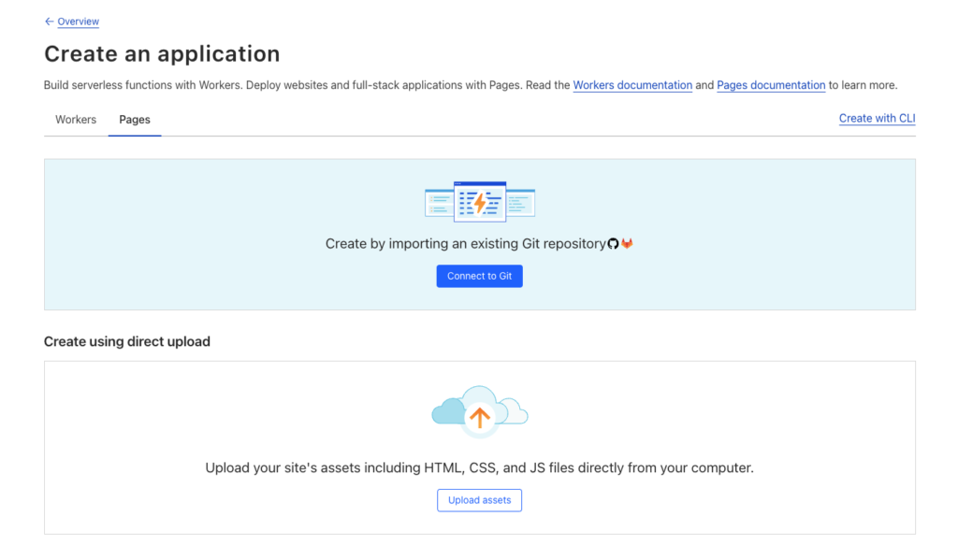Click the Build serverless functions description text
The width and height of the screenshot is (958, 560).
tap(281, 85)
